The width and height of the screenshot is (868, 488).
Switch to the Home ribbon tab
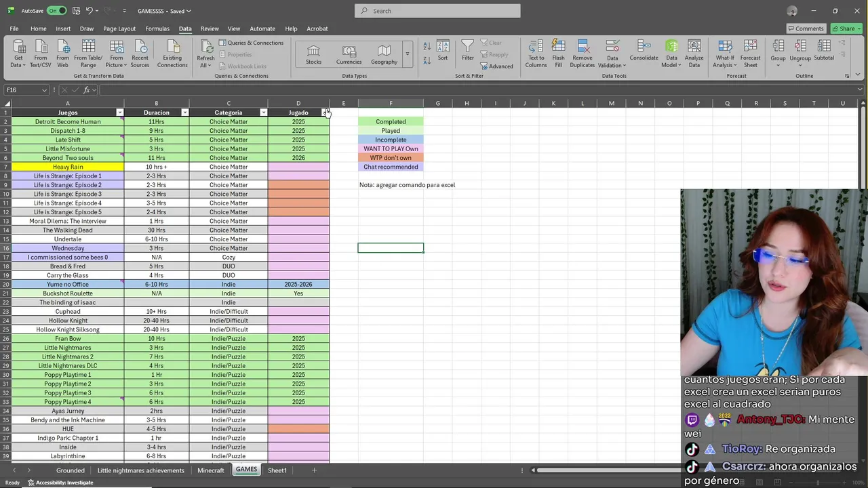point(38,28)
